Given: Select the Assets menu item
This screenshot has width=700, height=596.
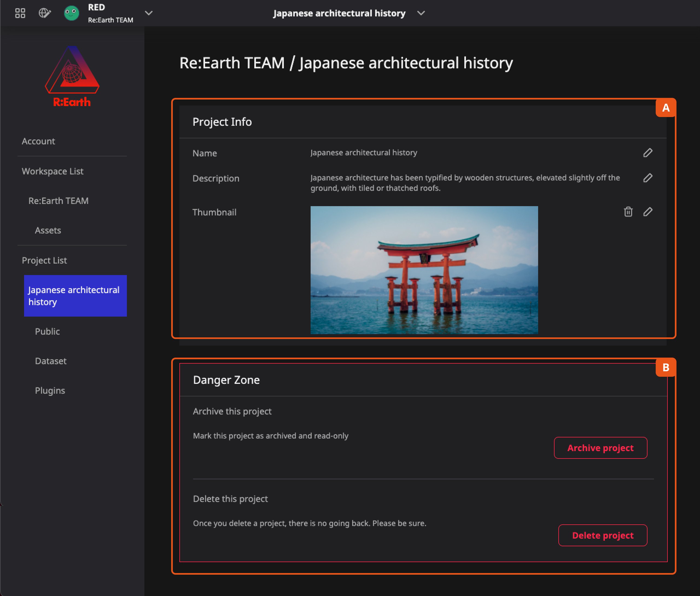Looking at the screenshot, I should coord(48,229).
